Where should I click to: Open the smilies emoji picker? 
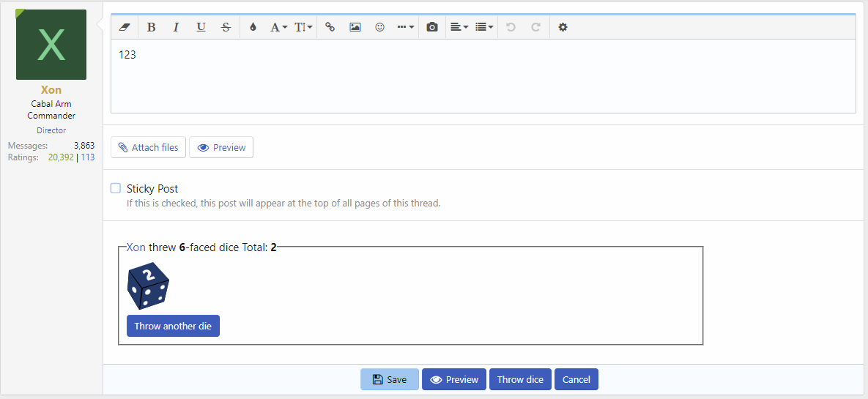pos(379,27)
